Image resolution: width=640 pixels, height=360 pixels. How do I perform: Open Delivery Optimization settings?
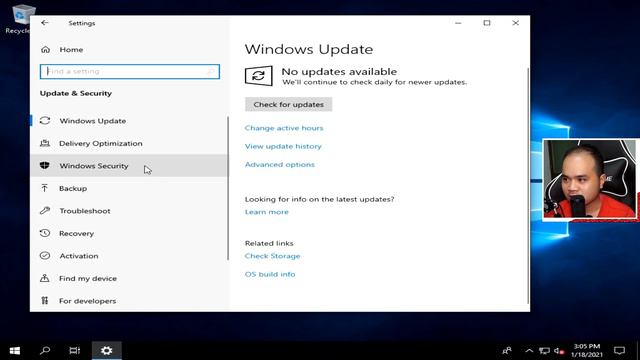[x=129, y=143]
